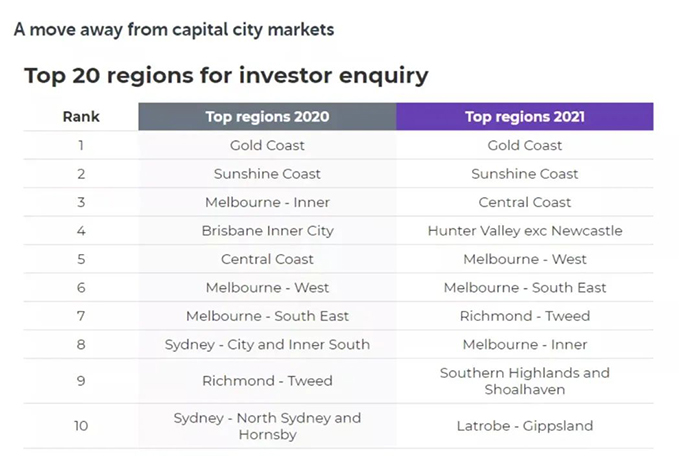Select rank number 10 in the Rank column

[81, 426]
